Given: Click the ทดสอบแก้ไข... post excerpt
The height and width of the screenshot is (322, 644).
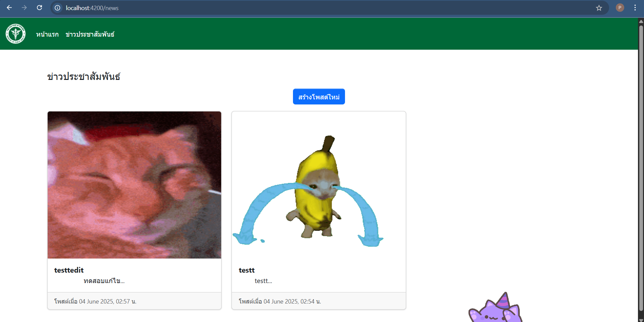Looking at the screenshot, I should (104, 281).
